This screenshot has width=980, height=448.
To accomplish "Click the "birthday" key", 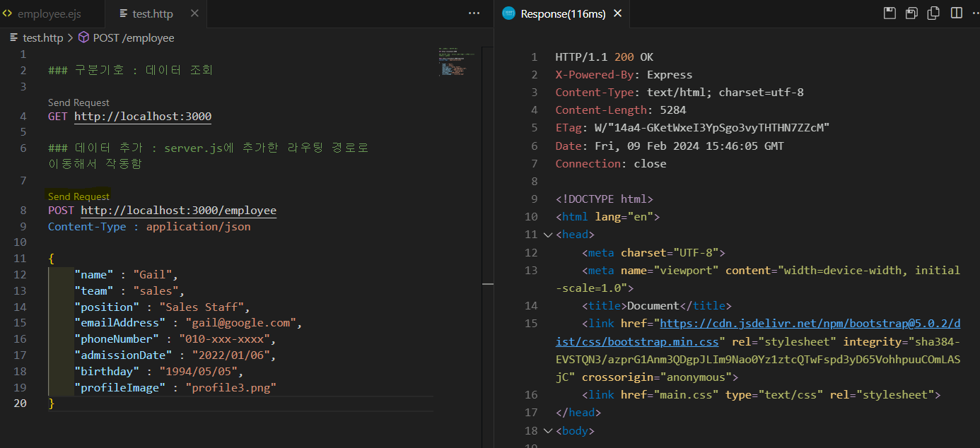I will (107, 371).
